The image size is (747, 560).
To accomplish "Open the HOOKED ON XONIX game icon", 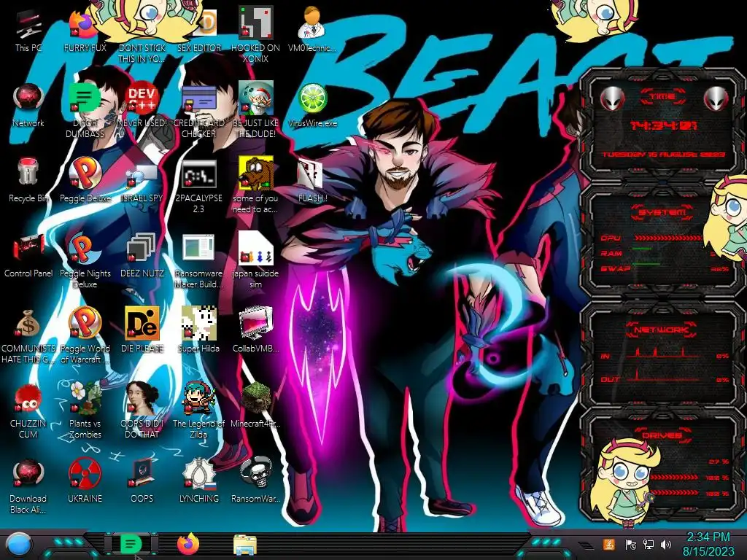I will [x=255, y=23].
